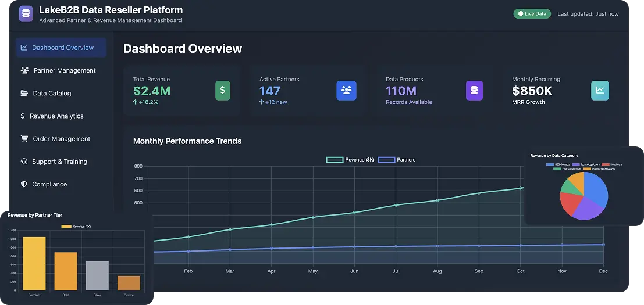Screen dimensions: 644x305
Task: Click the Revenue Analytics dollar-sign icon
Action: pos(23,116)
